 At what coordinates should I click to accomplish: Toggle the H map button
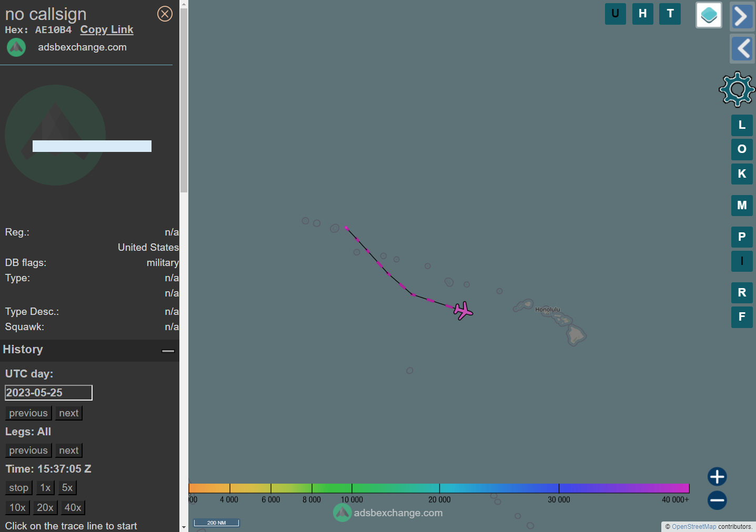[643, 14]
